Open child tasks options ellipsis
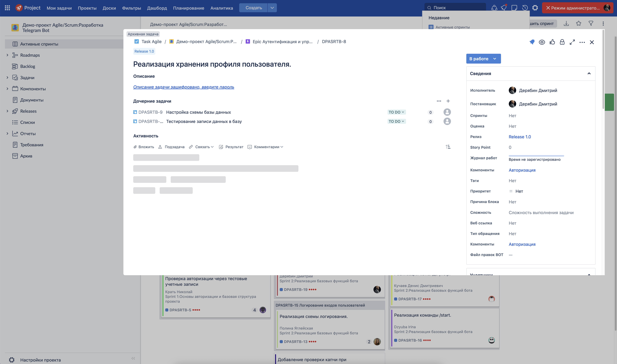The height and width of the screenshot is (364, 617). (439, 101)
